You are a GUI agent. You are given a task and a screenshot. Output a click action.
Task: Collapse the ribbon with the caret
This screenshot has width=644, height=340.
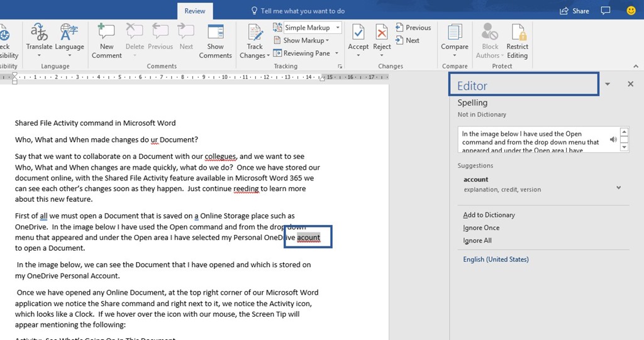point(636,66)
